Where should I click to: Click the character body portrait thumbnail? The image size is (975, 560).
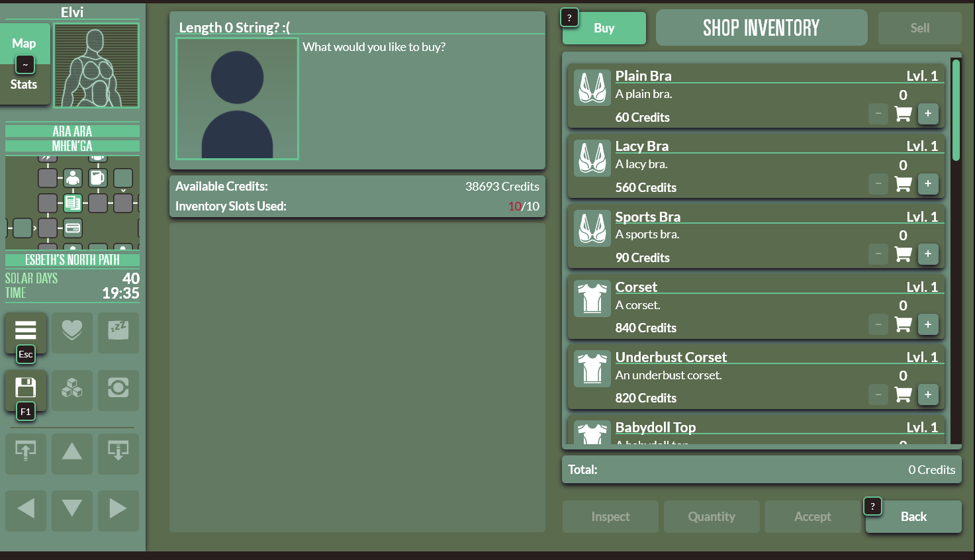click(97, 66)
